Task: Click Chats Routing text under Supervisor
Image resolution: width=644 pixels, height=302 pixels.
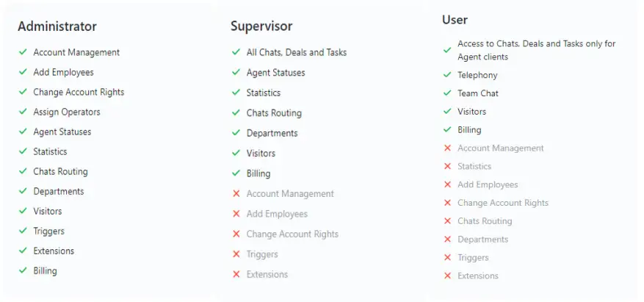Action: [274, 113]
